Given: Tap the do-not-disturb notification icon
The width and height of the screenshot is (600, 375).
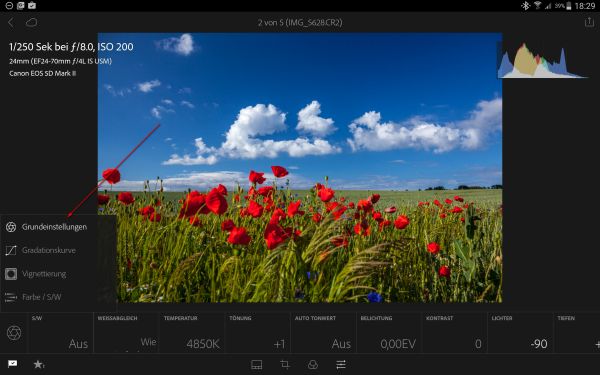Looking at the screenshot, I should pyautogui.click(x=9, y=5).
